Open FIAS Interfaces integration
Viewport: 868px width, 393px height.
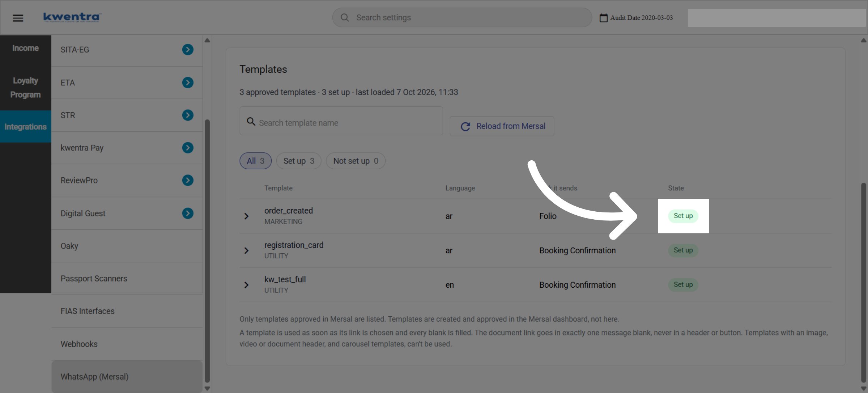coord(127,311)
